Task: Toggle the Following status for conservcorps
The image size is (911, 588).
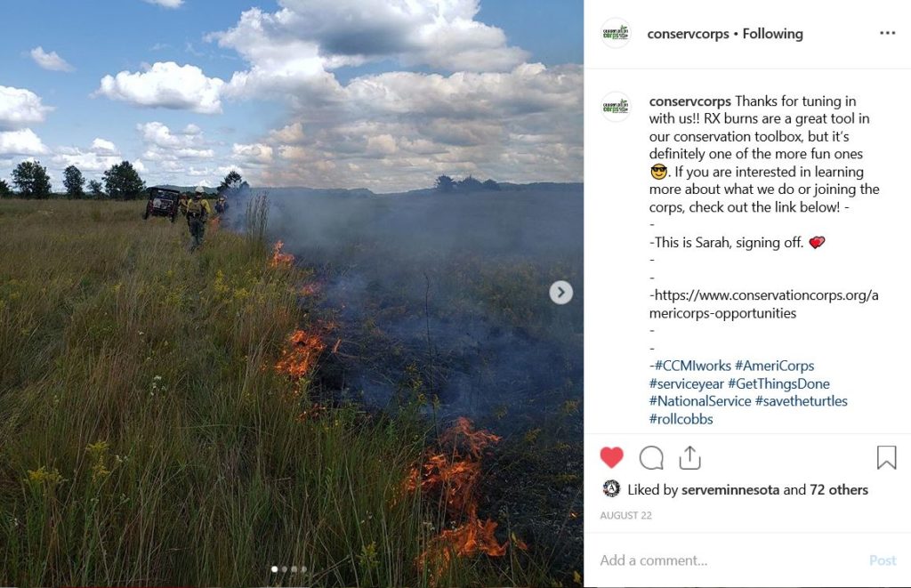Action: 773,34
